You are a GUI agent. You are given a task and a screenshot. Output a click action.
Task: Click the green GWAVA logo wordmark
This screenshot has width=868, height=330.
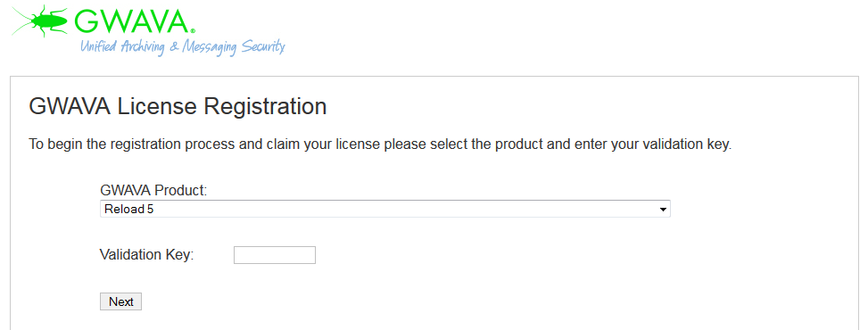132,21
